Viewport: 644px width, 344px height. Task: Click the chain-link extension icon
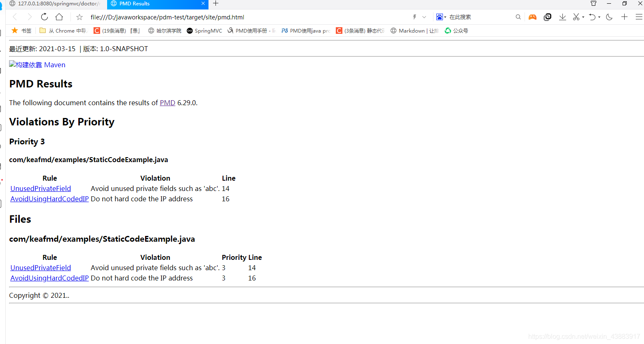click(547, 17)
